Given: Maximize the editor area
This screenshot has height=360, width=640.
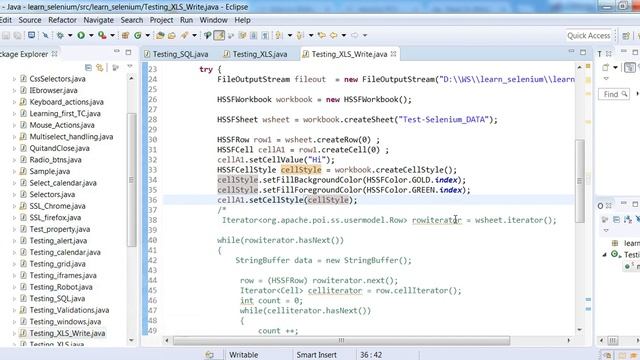Looking at the screenshot, I should pyautogui.click(x=583, y=52).
